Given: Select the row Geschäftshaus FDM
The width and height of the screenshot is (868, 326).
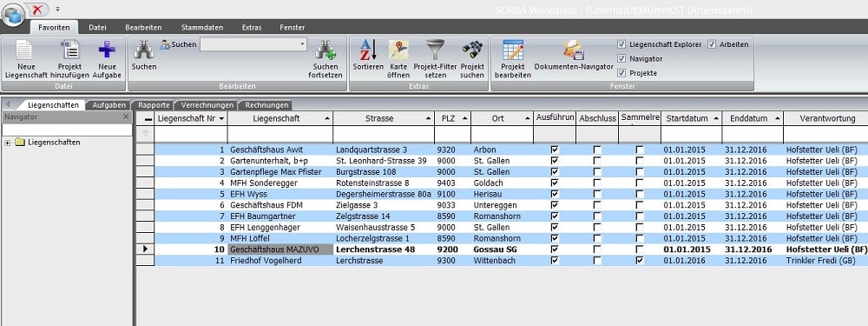Looking at the screenshot, I should [502, 205].
